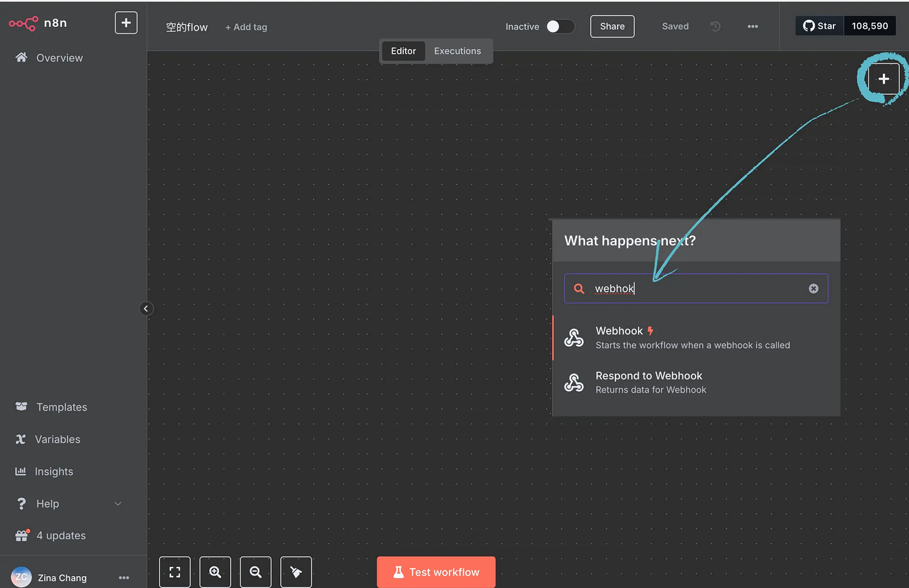Image resolution: width=909 pixels, height=588 pixels.
Task: Click the Test workflow button
Action: pyautogui.click(x=436, y=572)
